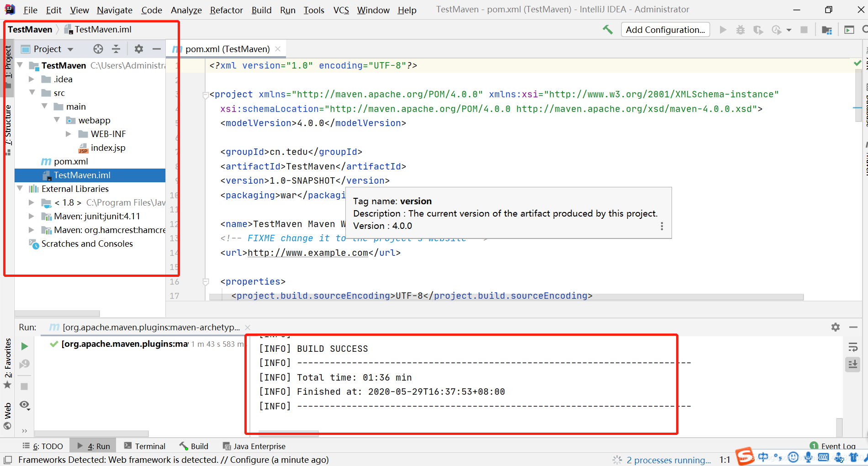Click the www.example.com URL link
Viewport: 868px width, 466px height.
(307, 253)
